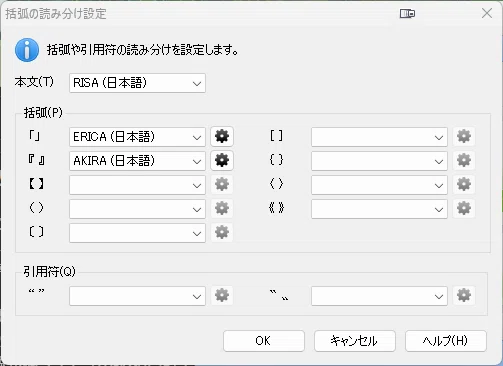The width and height of the screenshot is (503, 366).
Task: Click the title bar keyboard layout icon
Action: click(x=407, y=14)
